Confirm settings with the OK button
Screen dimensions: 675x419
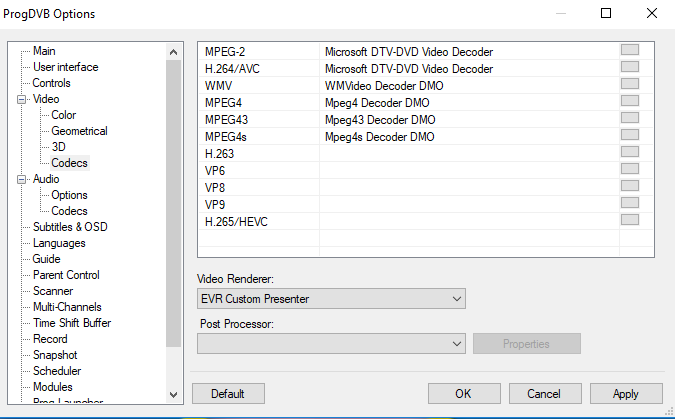[463, 394]
